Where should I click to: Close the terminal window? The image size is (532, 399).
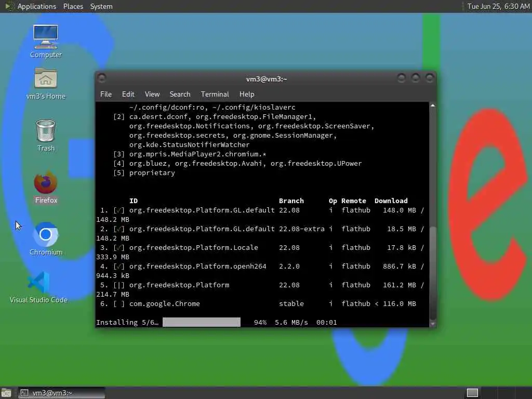pos(430,78)
